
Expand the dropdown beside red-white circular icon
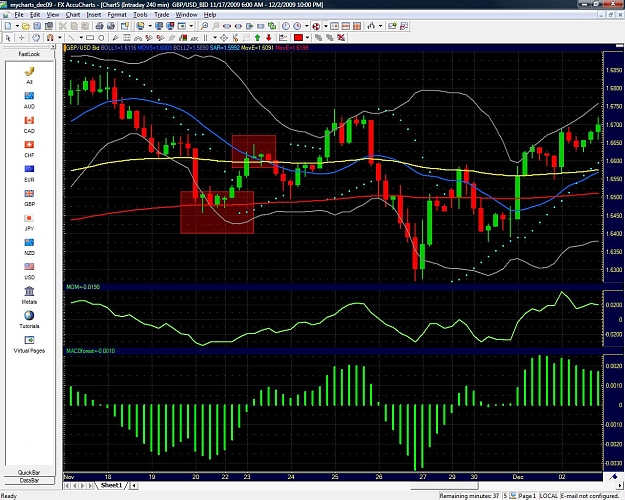(x=325, y=26)
